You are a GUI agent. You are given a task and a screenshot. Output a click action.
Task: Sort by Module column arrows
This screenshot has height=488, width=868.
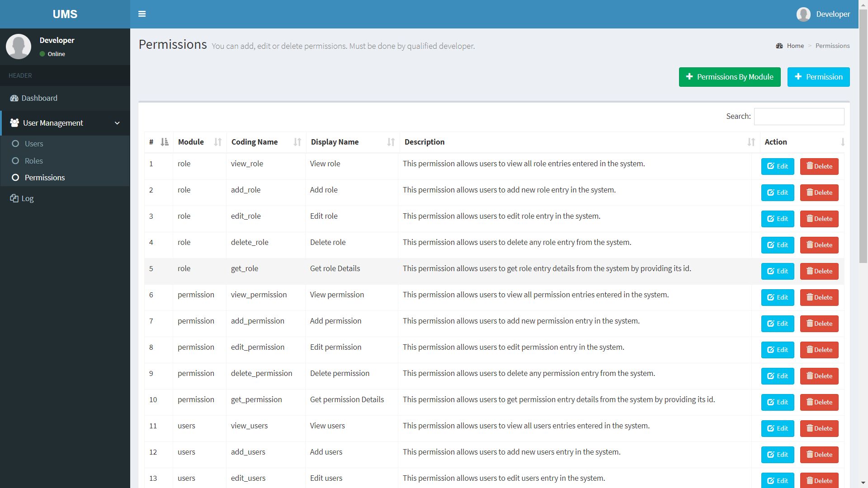217,142
